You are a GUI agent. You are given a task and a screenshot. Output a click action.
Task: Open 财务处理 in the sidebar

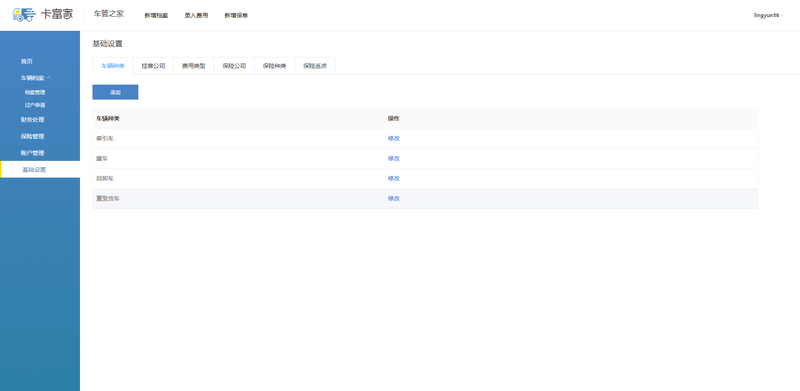tap(32, 120)
